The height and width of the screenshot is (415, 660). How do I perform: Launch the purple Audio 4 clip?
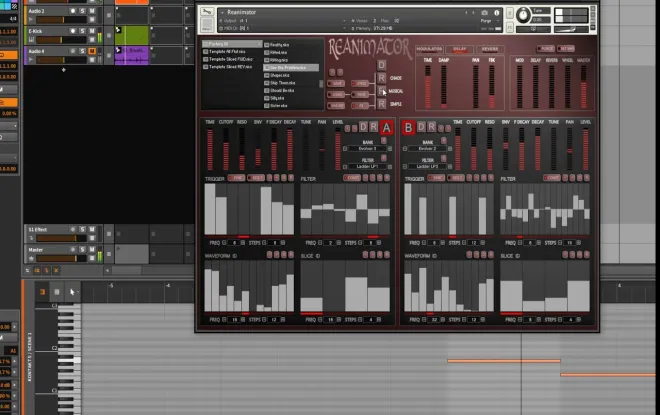118,50
